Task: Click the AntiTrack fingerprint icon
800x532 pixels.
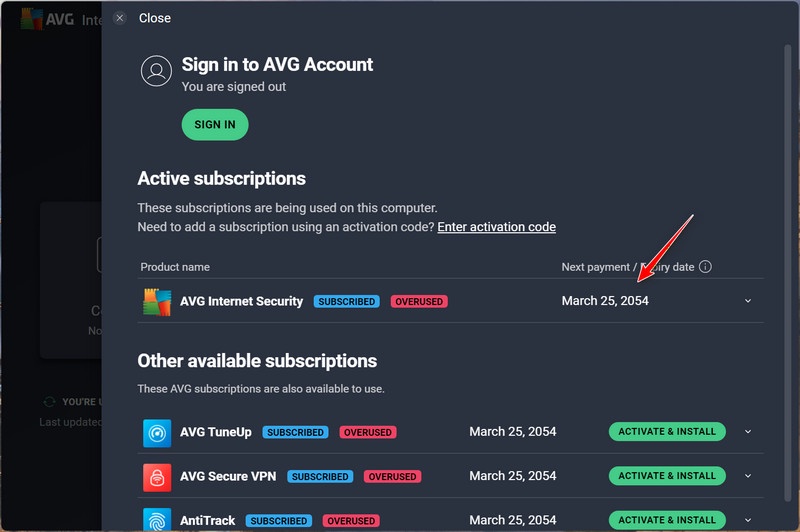Action: pyautogui.click(x=156, y=519)
